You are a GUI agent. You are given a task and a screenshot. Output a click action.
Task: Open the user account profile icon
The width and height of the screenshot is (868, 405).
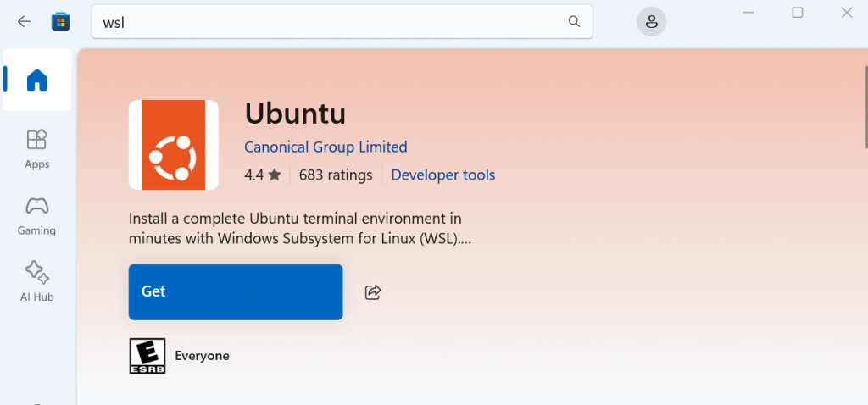[651, 22]
